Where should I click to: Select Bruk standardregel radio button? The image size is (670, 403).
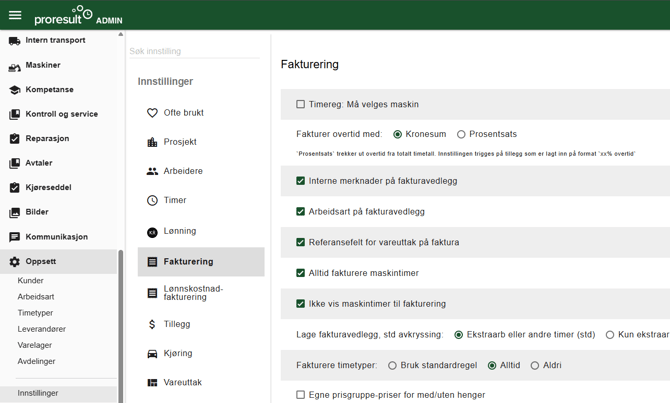tap(392, 365)
